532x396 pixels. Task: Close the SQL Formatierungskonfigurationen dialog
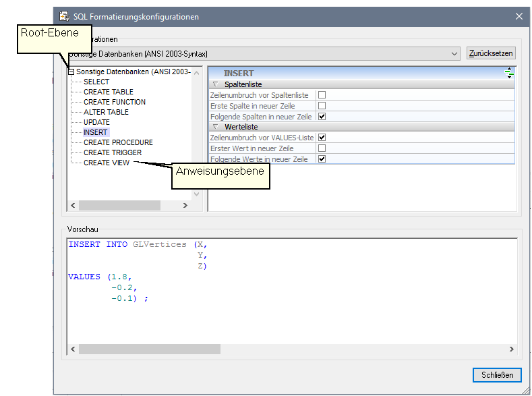(519, 16)
